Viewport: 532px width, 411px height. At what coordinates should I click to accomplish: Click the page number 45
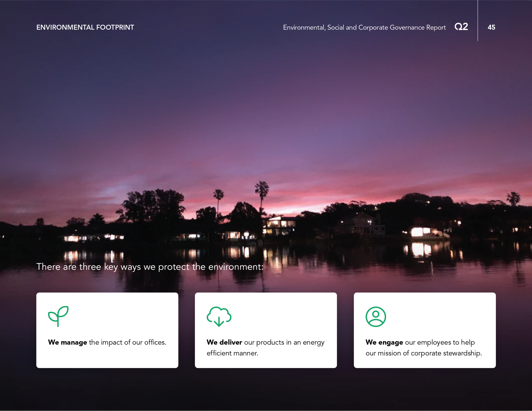pyautogui.click(x=491, y=27)
